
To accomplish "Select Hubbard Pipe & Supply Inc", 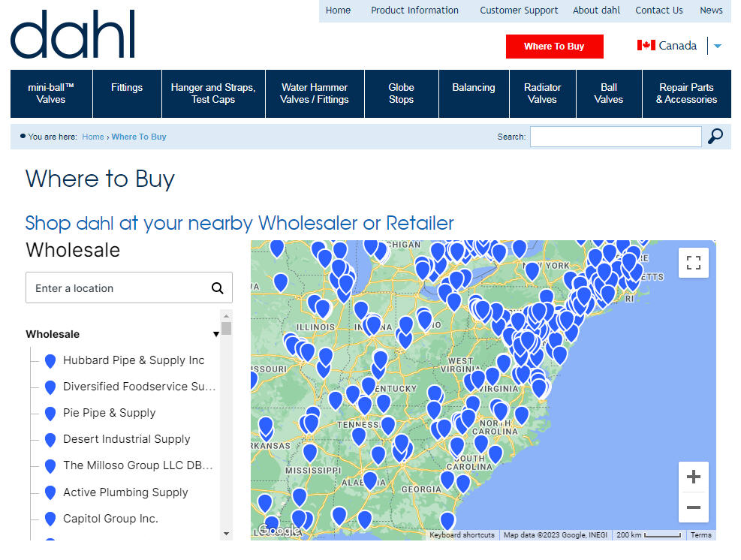I will pos(134,360).
